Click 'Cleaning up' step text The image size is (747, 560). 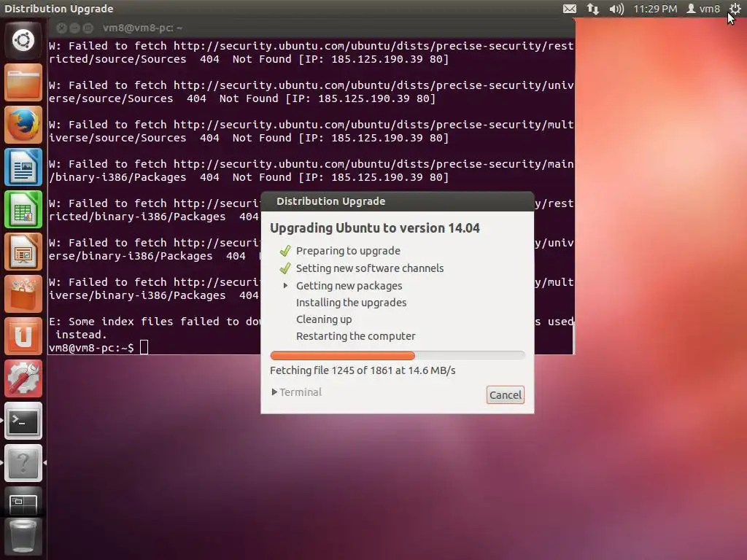[324, 319]
